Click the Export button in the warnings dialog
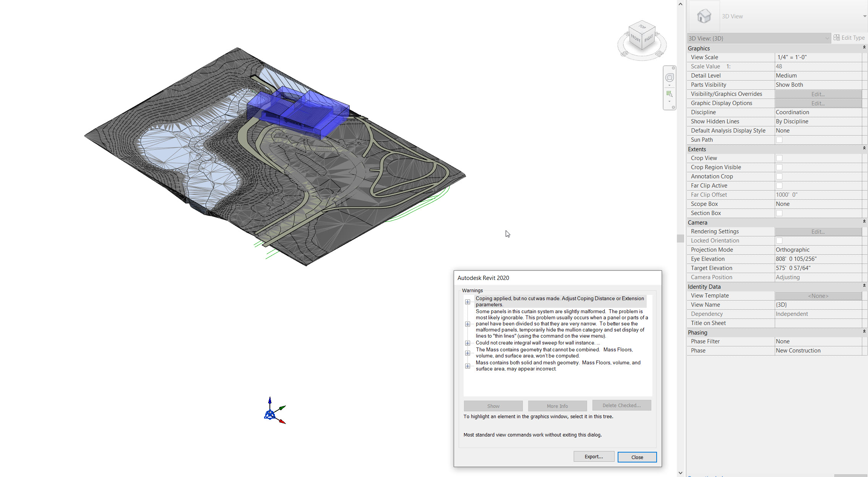 pos(594,456)
